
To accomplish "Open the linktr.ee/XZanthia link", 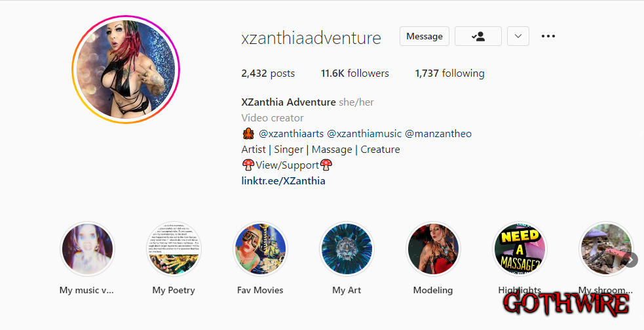I will [x=284, y=181].
